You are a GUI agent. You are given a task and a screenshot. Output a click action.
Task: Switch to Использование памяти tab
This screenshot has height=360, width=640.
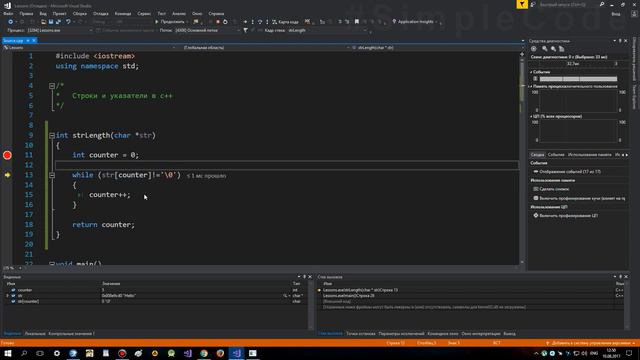point(590,155)
